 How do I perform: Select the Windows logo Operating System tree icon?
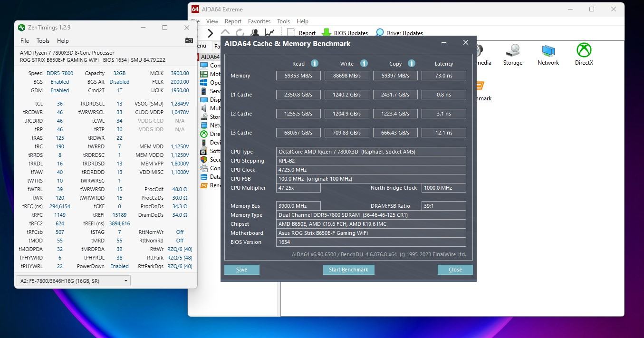tap(204, 82)
